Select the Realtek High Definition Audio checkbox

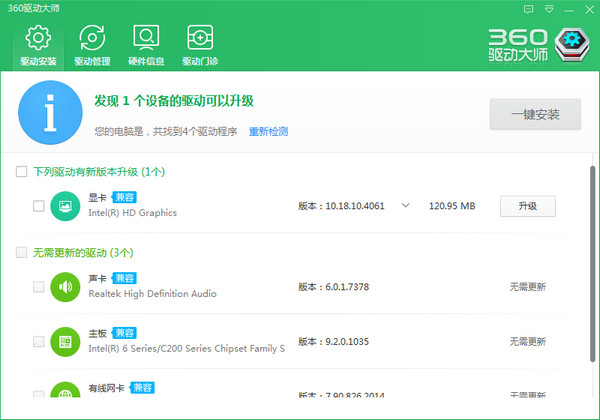point(38,287)
